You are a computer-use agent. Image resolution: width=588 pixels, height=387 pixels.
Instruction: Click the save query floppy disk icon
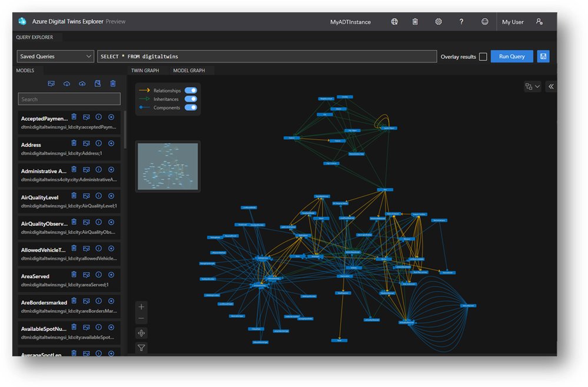pyautogui.click(x=543, y=57)
